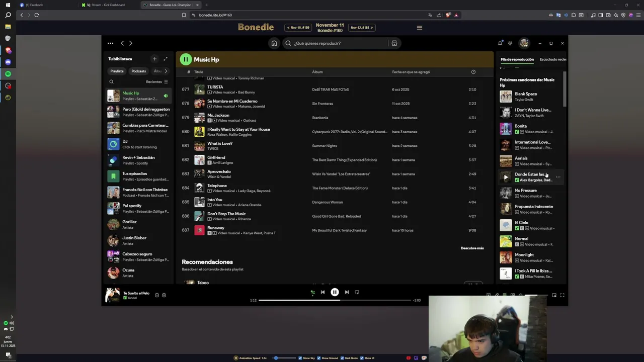Go to Spotify home via house icon
Screen dimensions: 644x362
pos(274,43)
